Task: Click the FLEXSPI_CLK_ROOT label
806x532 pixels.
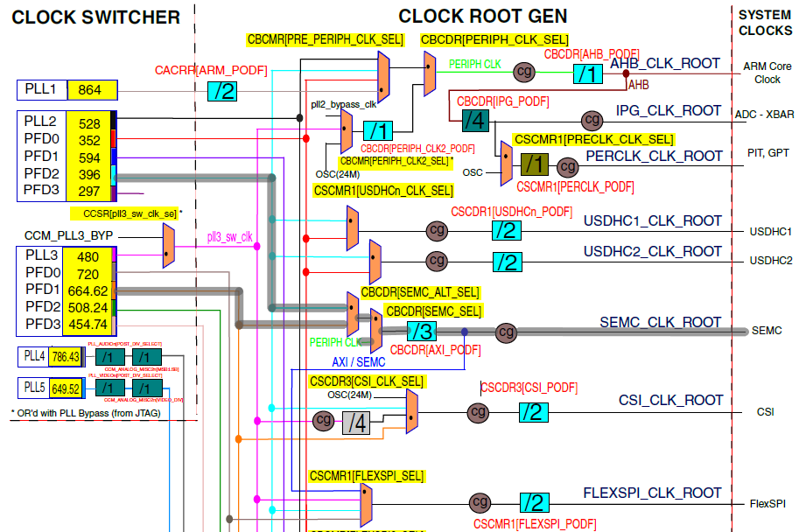Action: tap(652, 493)
